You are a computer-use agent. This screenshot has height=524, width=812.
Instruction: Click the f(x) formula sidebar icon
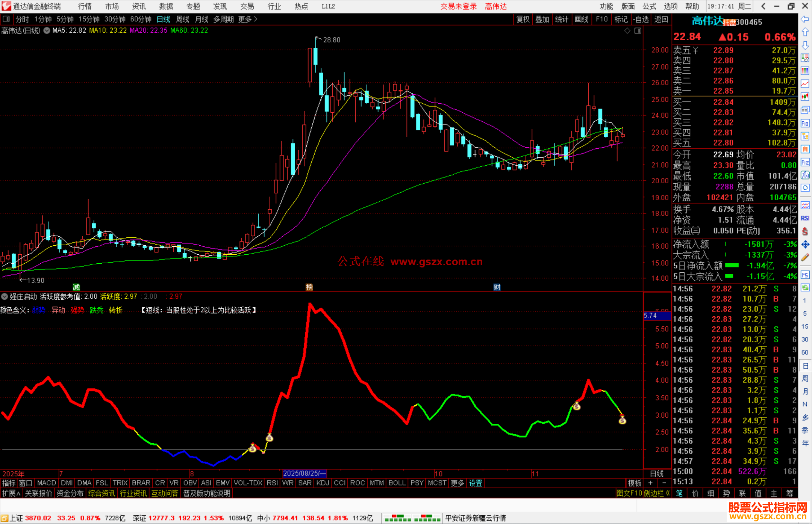coord(805,175)
